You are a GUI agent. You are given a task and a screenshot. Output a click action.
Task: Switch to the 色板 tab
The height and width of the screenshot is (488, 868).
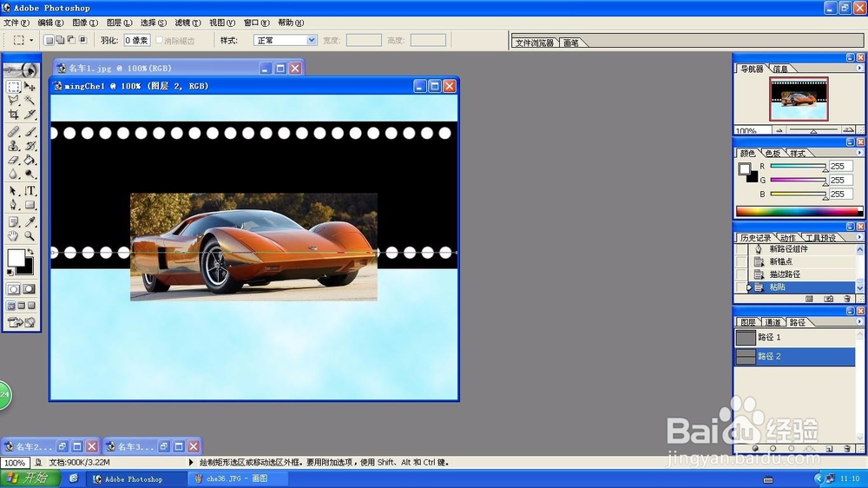(x=773, y=153)
